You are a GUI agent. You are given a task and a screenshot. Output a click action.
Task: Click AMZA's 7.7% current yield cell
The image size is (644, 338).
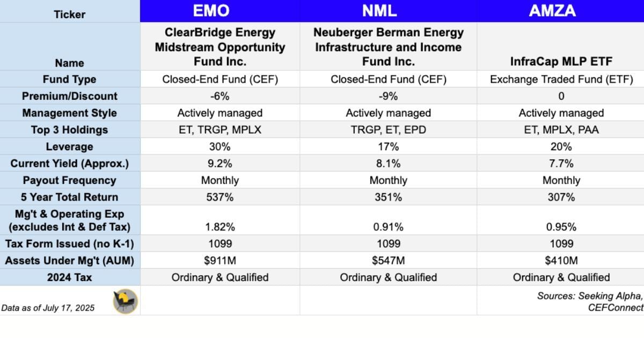561,163
